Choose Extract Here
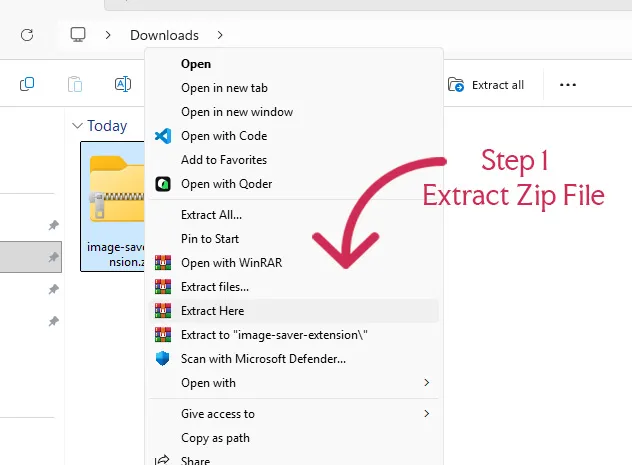This screenshot has width=632, height=465. point(294,311)
